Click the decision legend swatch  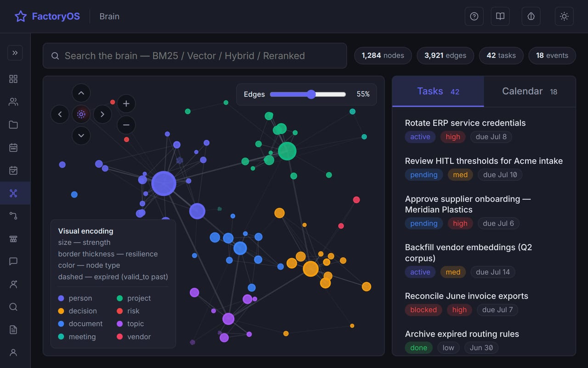(x=61, y=311)
